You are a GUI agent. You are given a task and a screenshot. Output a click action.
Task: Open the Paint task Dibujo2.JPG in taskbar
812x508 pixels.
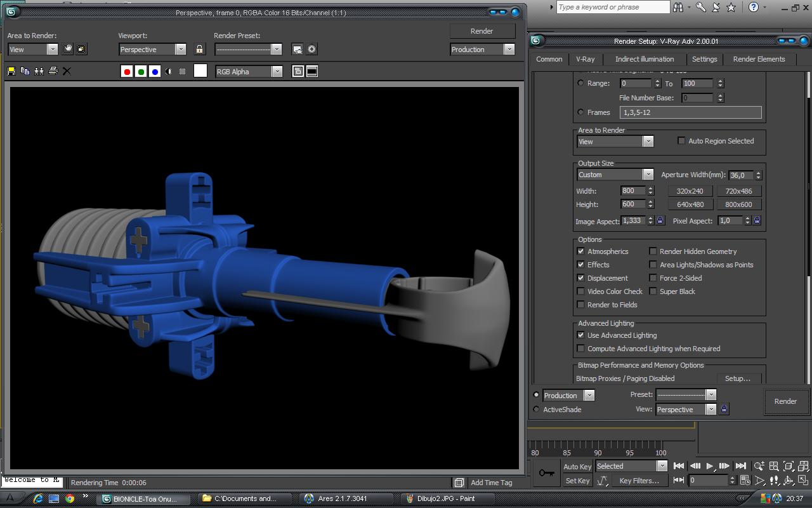(449, 498)
